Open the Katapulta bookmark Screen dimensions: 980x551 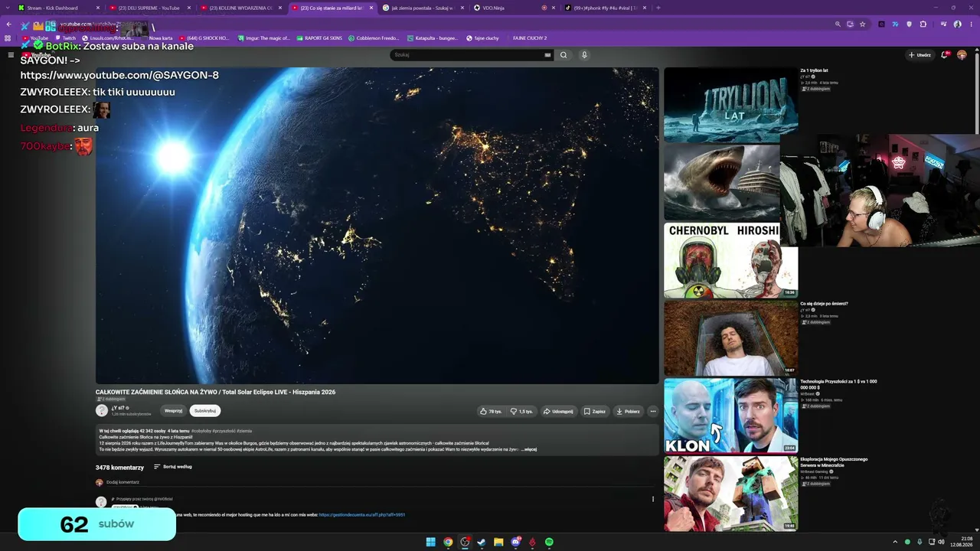(433, 37)
